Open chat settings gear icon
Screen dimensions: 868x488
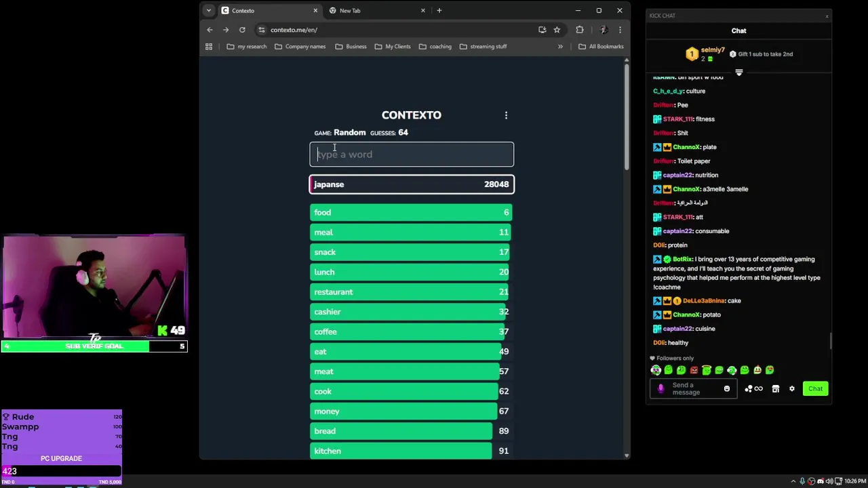[791, 389]
